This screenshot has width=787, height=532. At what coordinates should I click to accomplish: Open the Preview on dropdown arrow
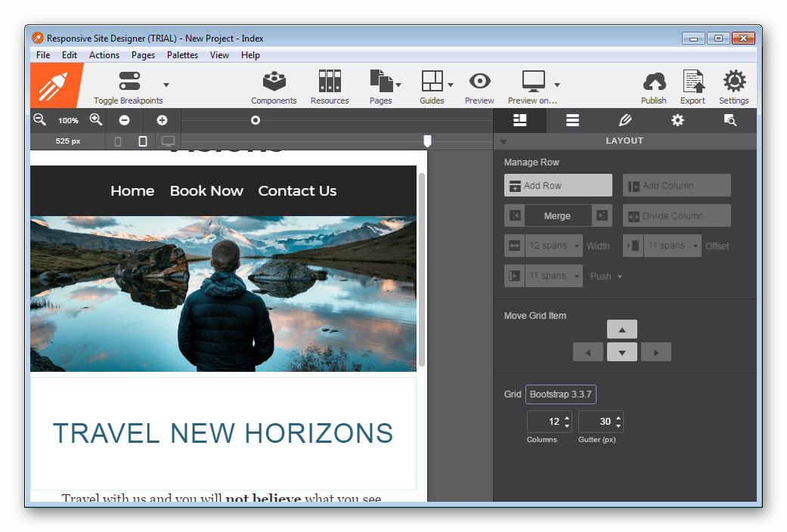(x=557, y=85)
